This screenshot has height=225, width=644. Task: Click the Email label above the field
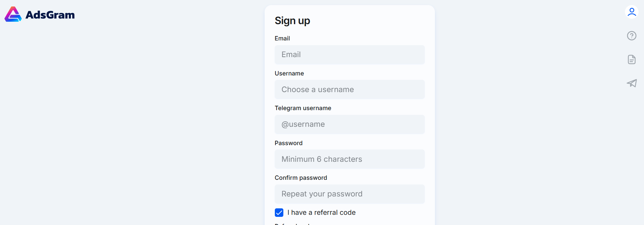(x=282, y=38)
